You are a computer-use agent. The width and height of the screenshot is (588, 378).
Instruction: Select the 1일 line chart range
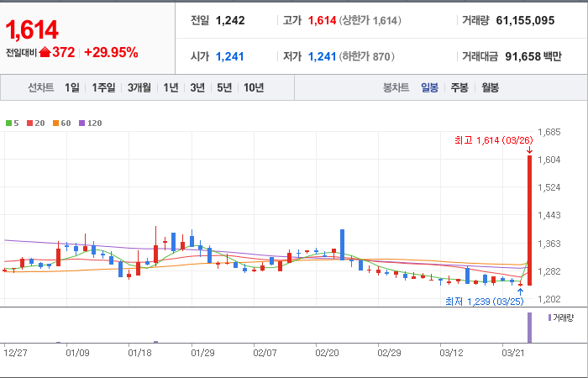point(72,87)
